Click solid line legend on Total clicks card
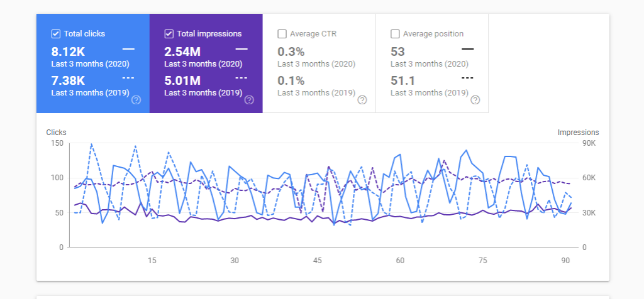644x299 pixels. (128, 49)
